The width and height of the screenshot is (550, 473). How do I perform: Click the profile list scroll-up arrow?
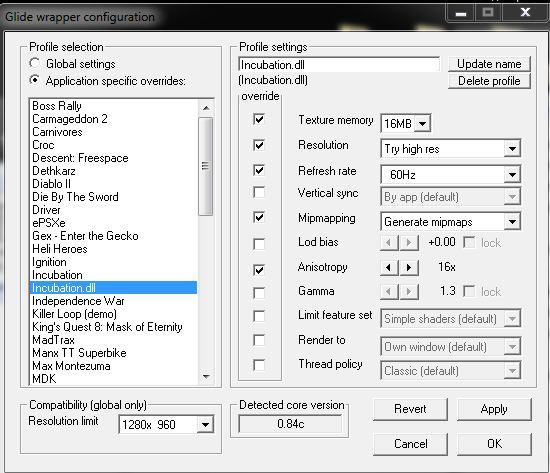point(206,108)
